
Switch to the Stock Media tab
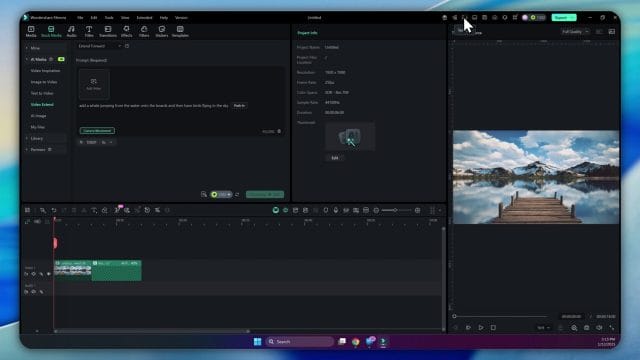[51, 31]
